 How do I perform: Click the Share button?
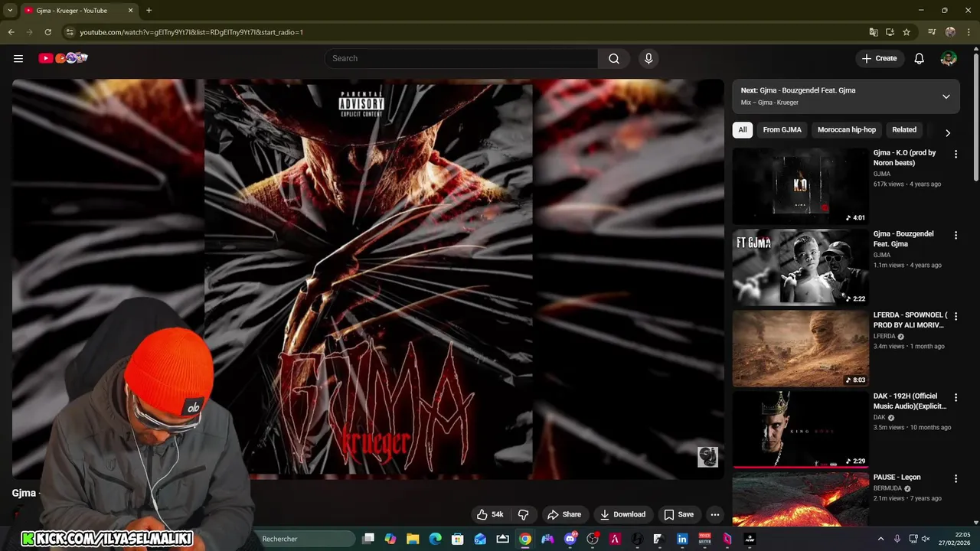pos(564,514)
